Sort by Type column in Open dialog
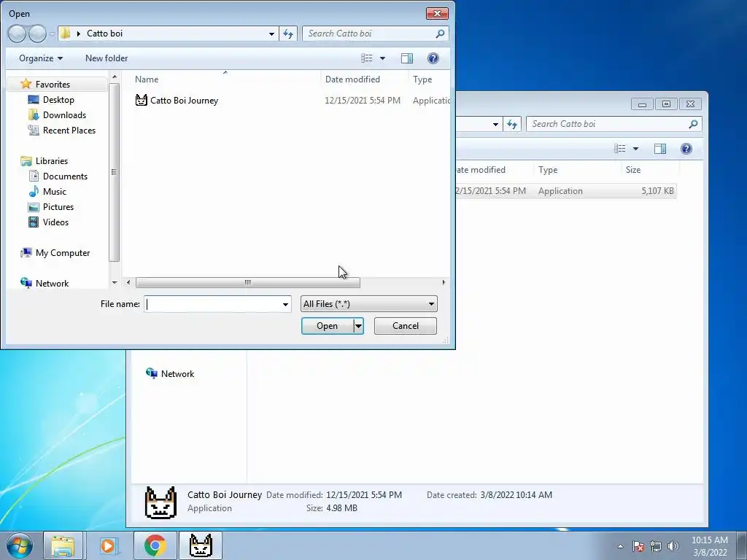Image resolution: width=747 pixels, height=560 pixels. point(429,79)
